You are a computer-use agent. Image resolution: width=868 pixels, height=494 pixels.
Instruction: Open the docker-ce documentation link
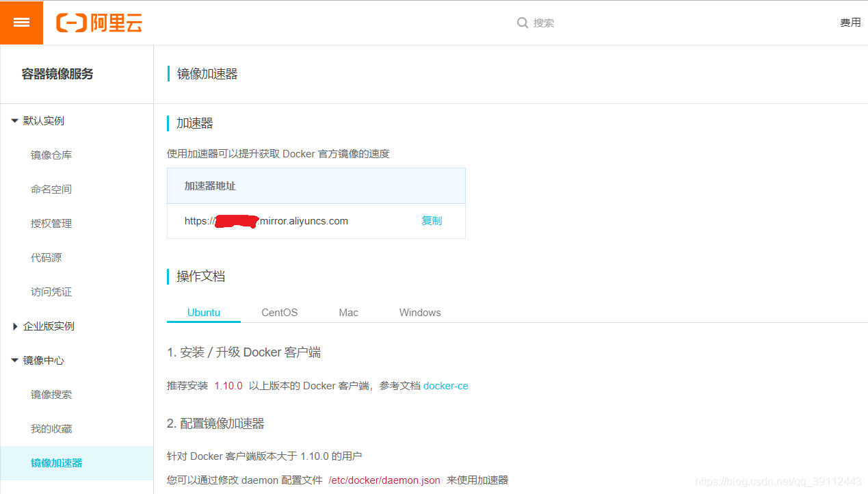click(x=446, y=385)
